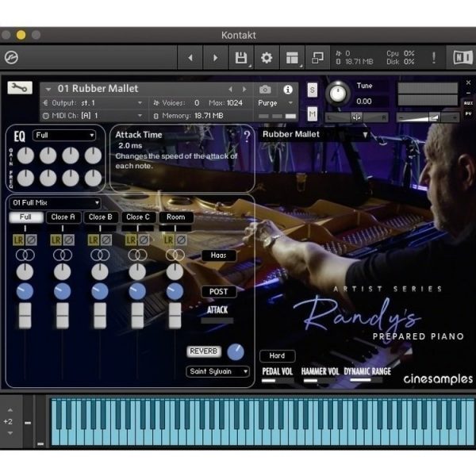
Task: Enable the Close C mic channel
Action: click(x=138, y=217)
